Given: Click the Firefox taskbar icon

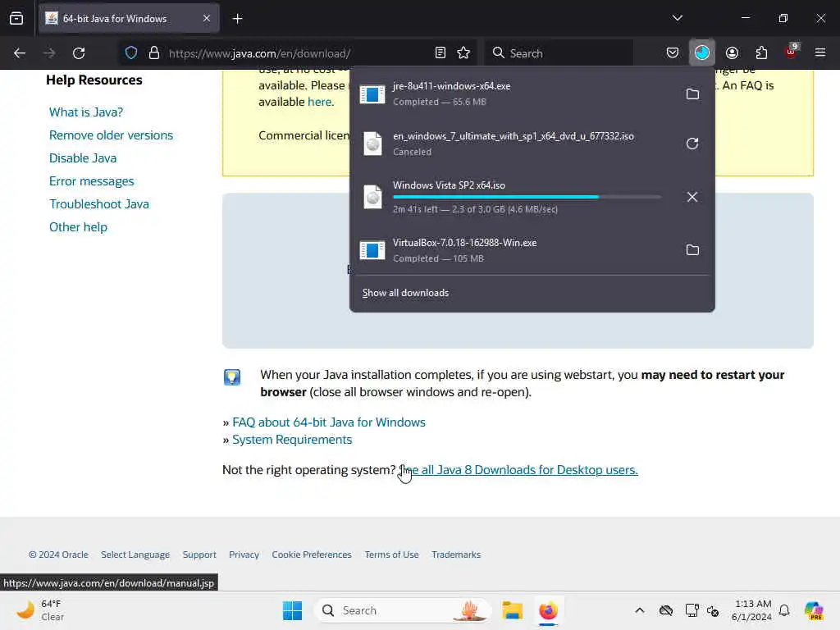Looking at the screenshot, I should [x=548, y=610].
